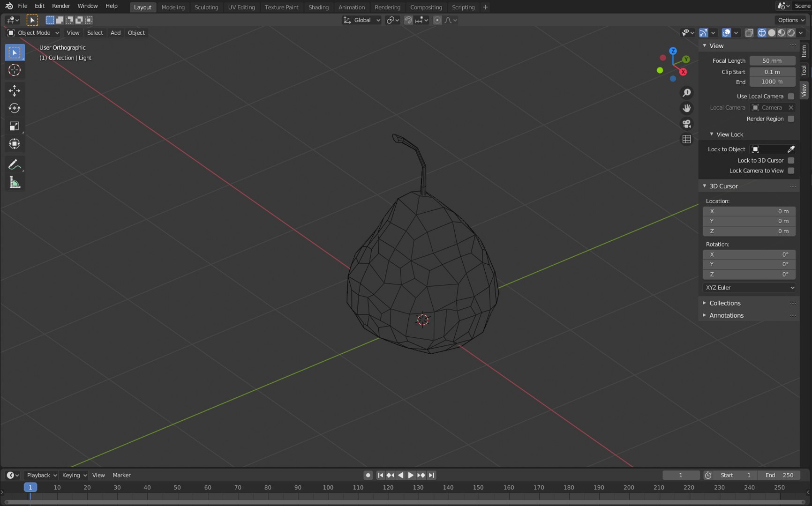This screenshot has height=506, width=812.
Task: Enable the Render Region checkbox
Action: (x=791, y=119)
